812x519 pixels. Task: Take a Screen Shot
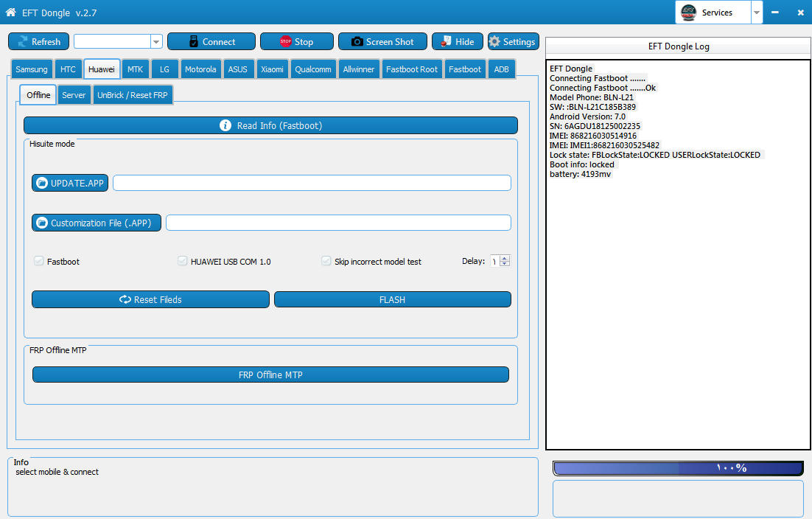(x=382, y=41)
